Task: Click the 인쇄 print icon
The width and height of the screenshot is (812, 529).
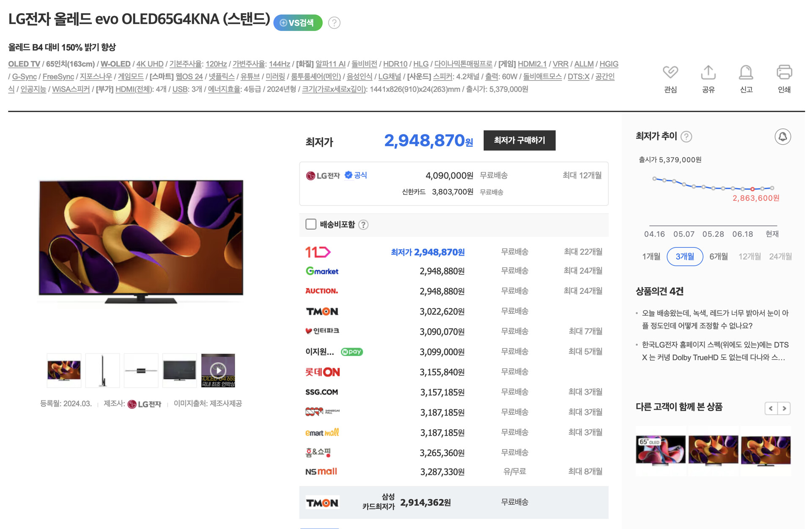Action: (x=784, y=73)
